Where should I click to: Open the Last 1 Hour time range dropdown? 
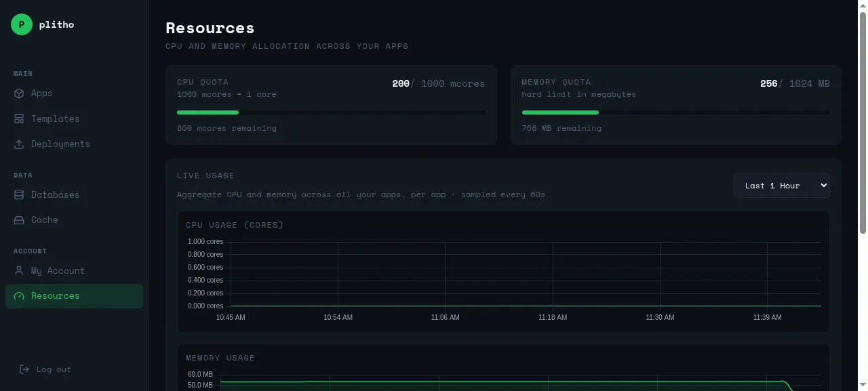click(781, 185)
